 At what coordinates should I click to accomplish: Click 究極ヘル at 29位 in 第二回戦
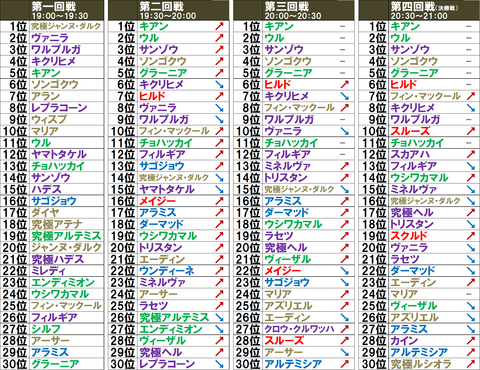tap(160, 352)
